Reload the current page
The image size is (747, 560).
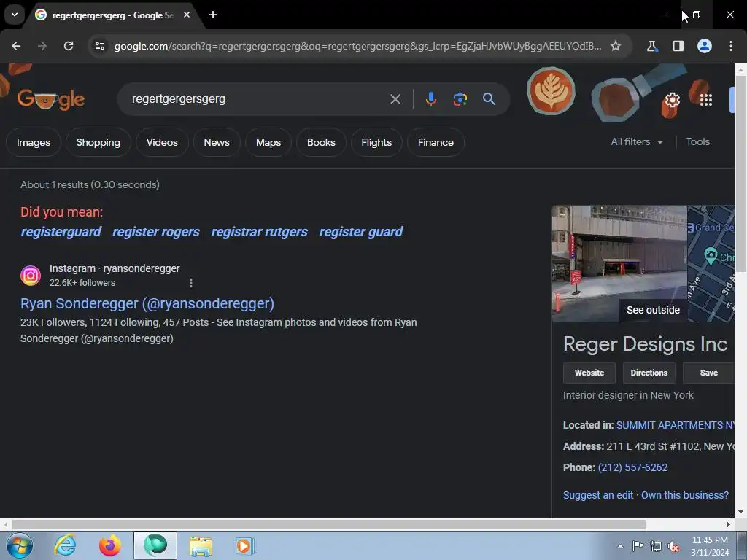coord(69,46)
